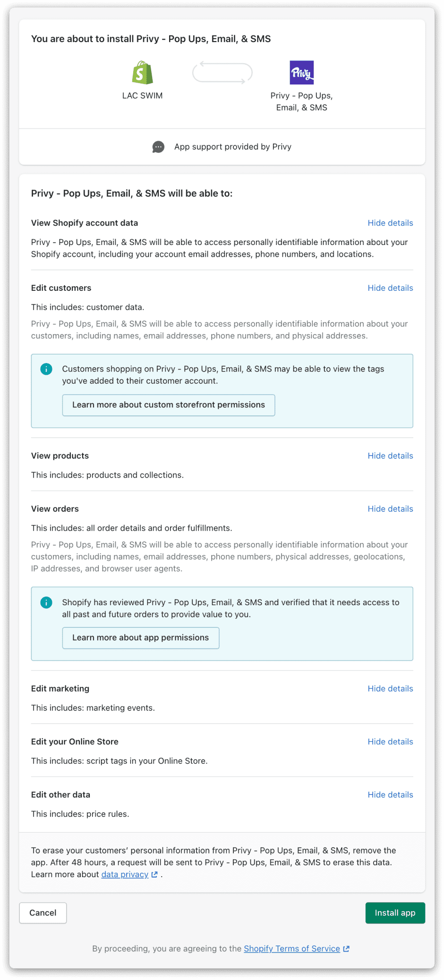Collapse details under Edit other data

[390, 794]
